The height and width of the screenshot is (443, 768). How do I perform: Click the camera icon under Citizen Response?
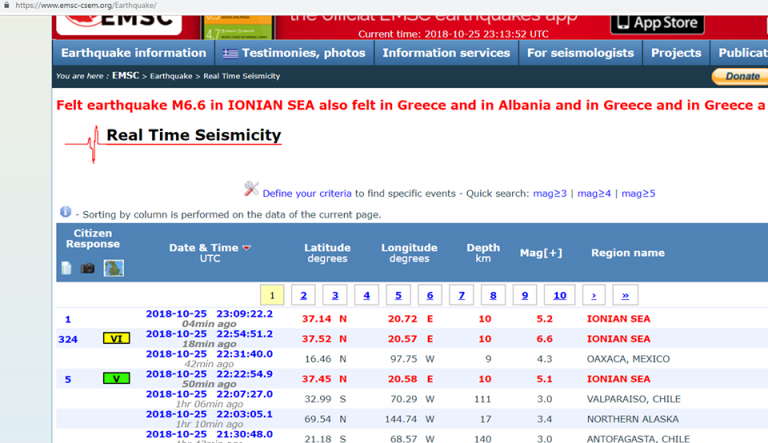(88, 268)
